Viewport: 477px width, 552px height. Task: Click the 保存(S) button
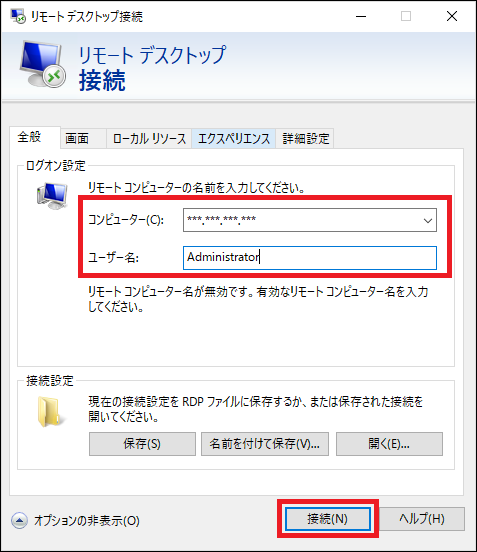142,444
